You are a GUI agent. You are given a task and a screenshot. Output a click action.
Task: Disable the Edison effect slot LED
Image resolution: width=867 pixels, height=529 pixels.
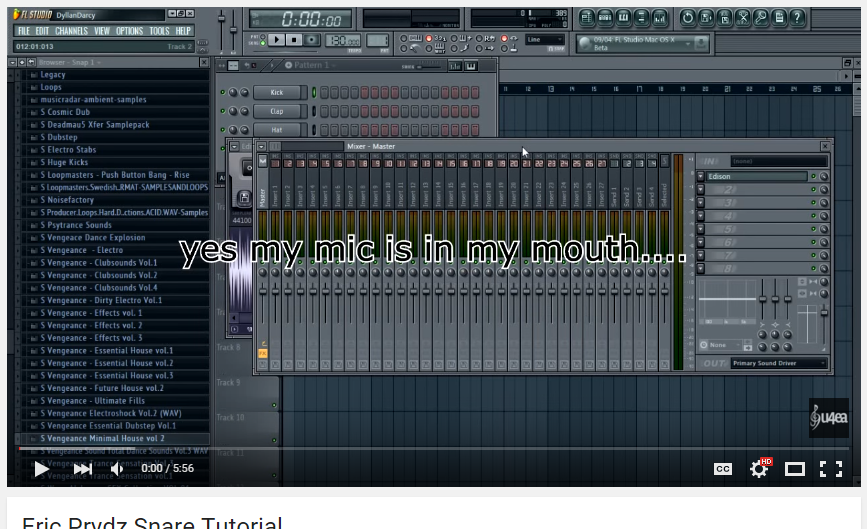[813, 176]
